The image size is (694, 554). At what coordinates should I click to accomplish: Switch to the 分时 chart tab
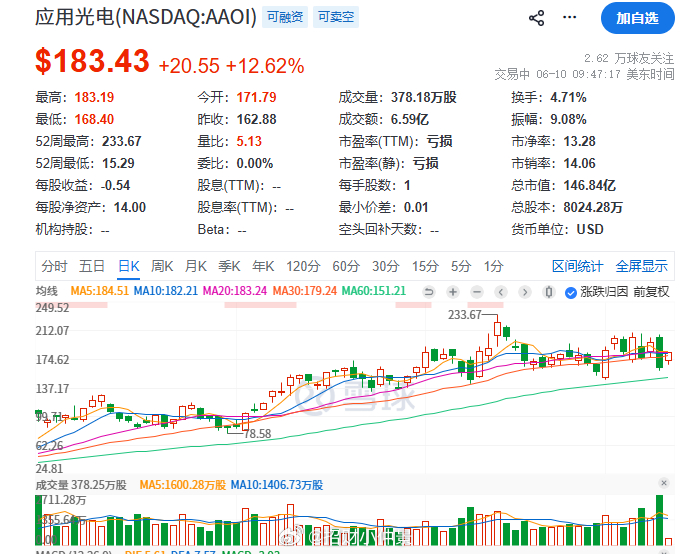pos(54,266)
